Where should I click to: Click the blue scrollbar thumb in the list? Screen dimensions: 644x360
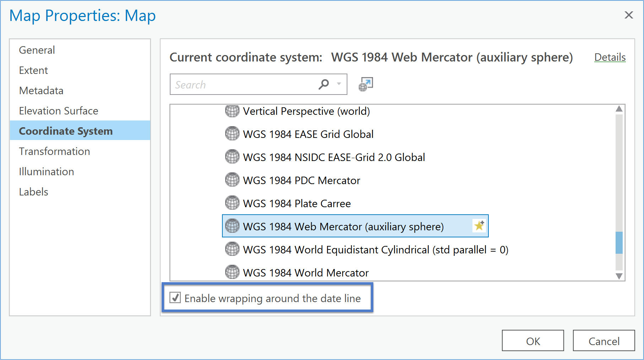pyautogui.click(x=619, y=243)
